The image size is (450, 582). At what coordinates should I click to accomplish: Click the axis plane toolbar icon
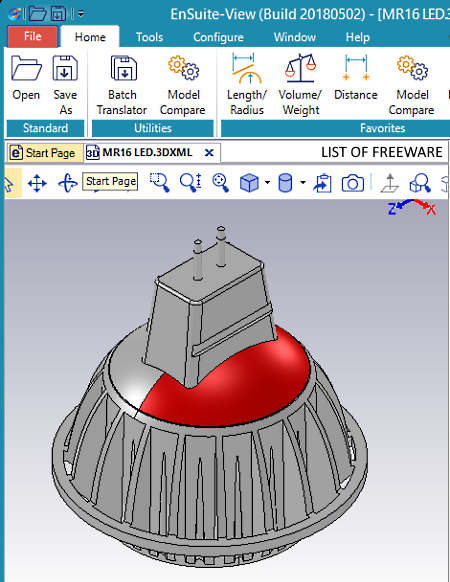[x=389, y=183]
